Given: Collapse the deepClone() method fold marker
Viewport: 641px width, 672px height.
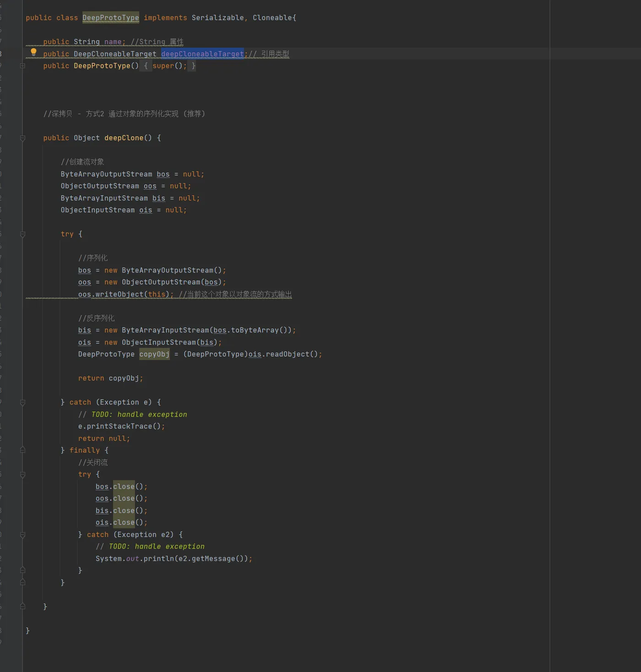Looking at the screenshot, I should 22,138.
